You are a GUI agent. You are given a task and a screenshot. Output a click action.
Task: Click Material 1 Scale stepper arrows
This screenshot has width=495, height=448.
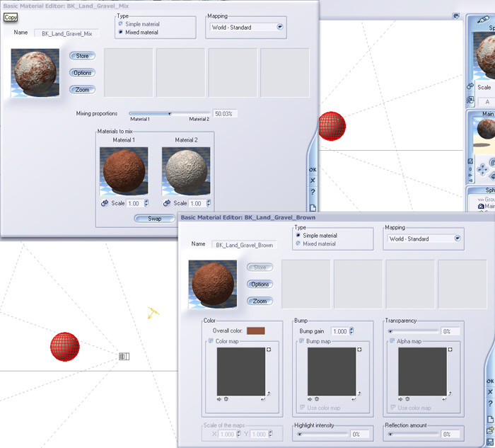(x=146, y=203)
